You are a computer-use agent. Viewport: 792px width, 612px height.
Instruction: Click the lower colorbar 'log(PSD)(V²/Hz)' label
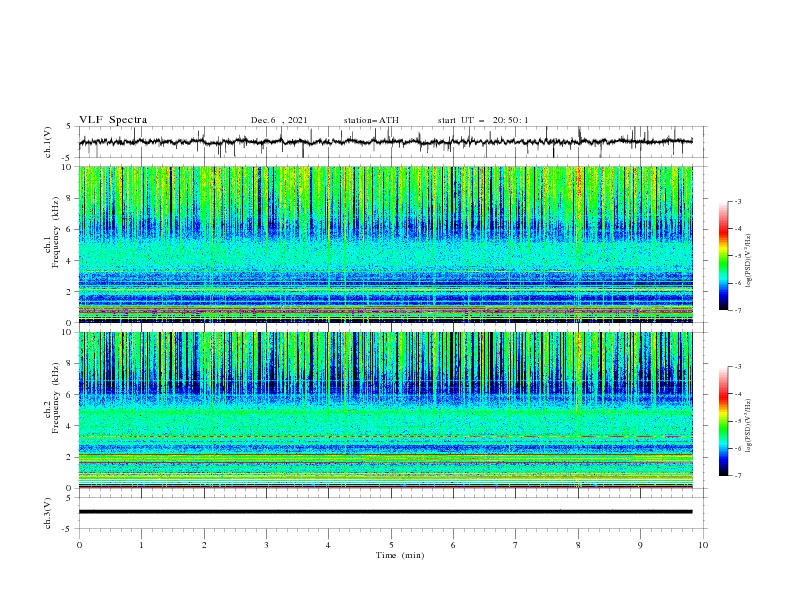click(x=749, y=425)
